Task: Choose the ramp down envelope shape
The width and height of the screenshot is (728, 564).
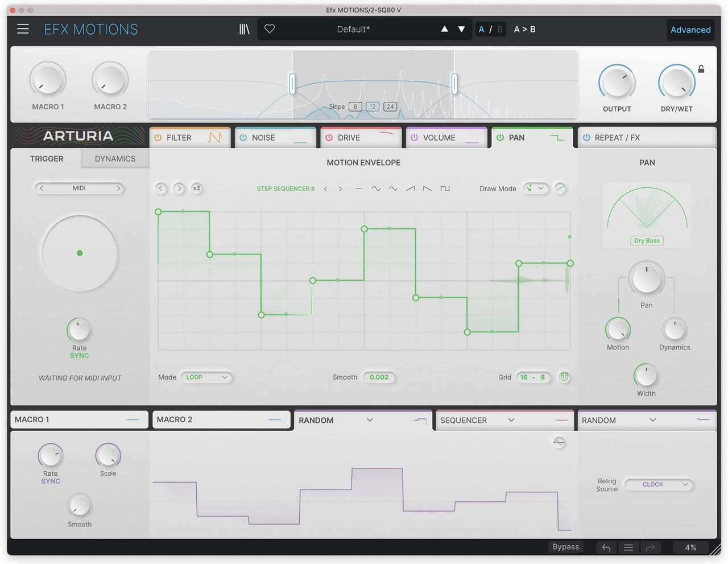Action: pos(427,188)
